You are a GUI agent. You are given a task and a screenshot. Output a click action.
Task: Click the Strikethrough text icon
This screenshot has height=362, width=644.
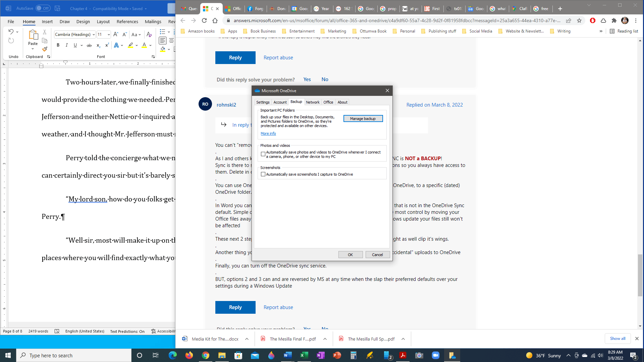[89, 45]
